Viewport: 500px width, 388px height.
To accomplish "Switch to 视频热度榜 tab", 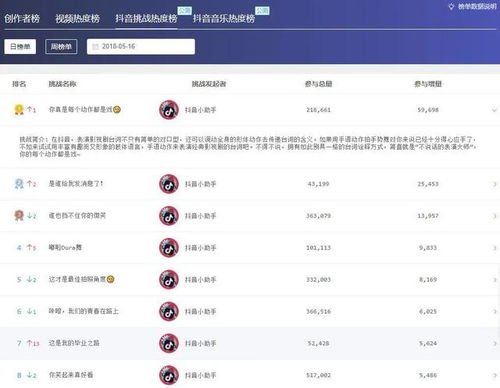I will click(77, 18).
